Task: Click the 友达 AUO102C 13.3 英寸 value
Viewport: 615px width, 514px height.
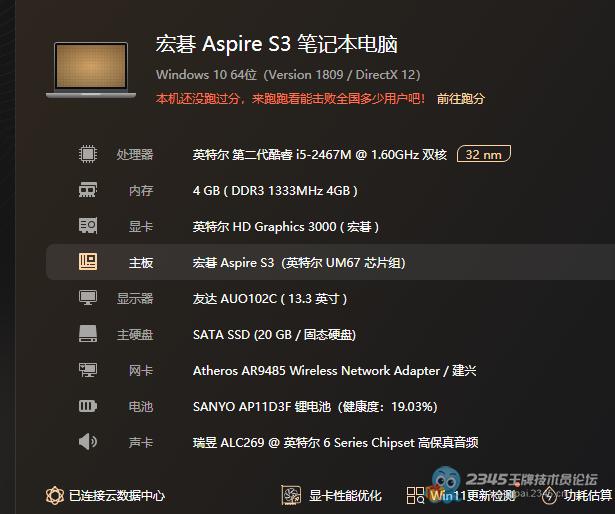Action: pos(270,299)
